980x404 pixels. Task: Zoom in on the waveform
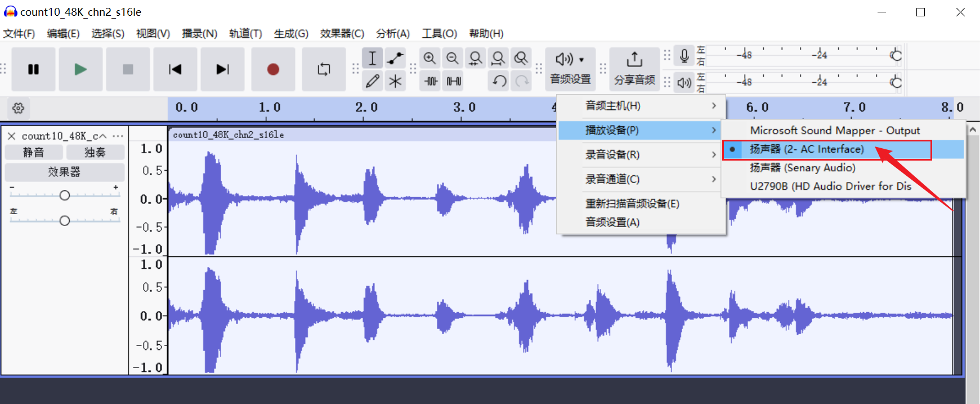[429, 58]
